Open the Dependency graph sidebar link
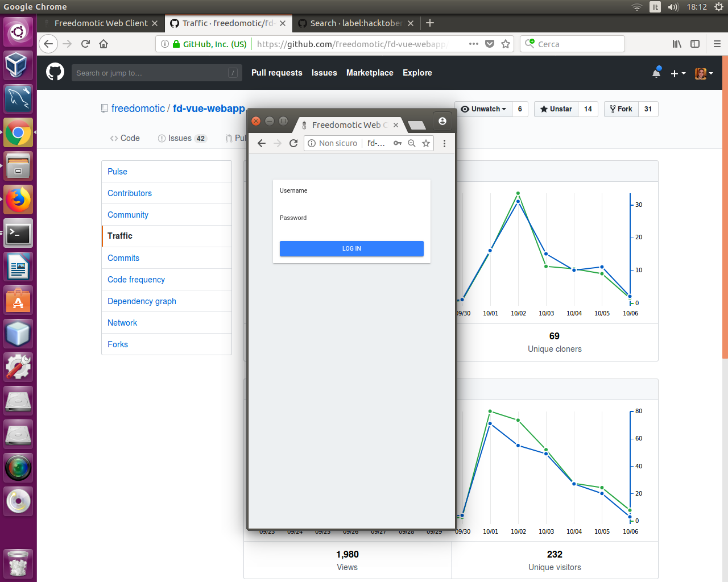Image resolution: width=728 pixels, height=582 pixels. (x=142, y=301)
